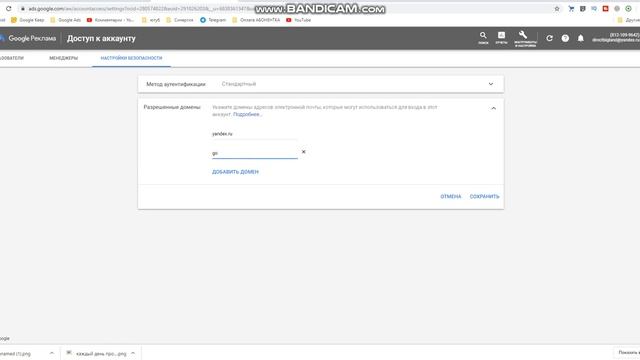Open the Telegram bookmark
The width and height of the screenshot is (640, 360).
[x=213, y=20]
